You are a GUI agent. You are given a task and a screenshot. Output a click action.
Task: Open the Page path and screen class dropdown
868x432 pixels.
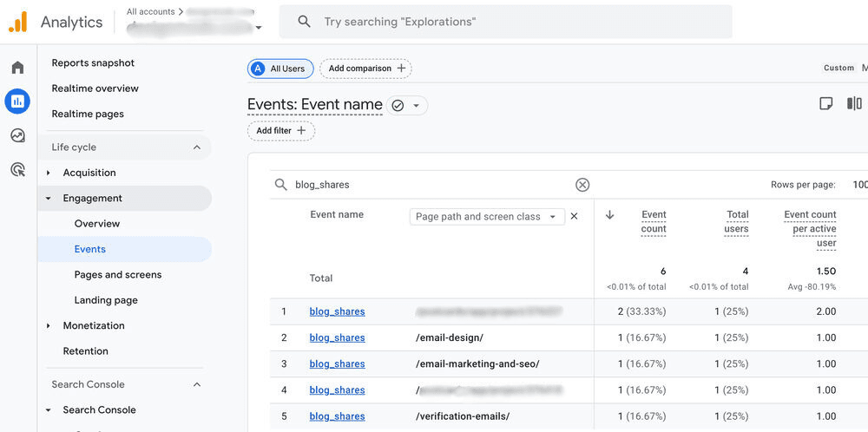coord(486,217)
